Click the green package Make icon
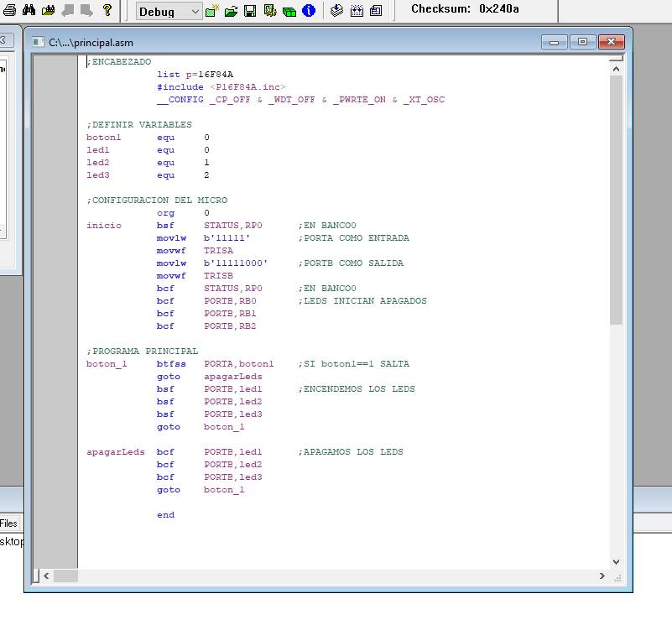Screen dimensions: 672x625 (289, 11)
